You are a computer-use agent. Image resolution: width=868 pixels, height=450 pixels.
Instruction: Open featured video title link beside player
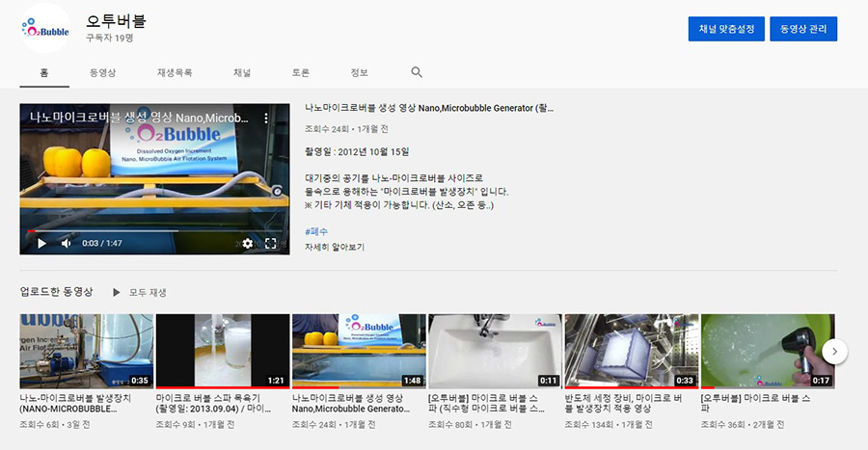tap(429, 108)
